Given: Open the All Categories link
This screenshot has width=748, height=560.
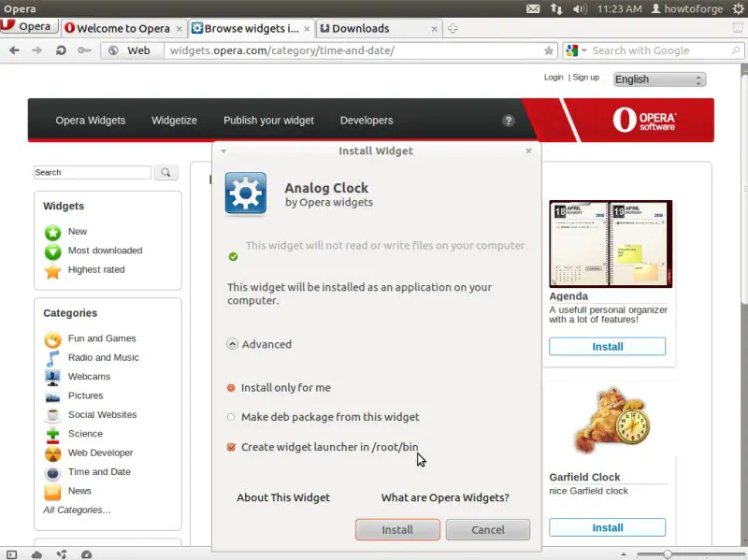Looking at the screenshot, I should pos(77,510).
